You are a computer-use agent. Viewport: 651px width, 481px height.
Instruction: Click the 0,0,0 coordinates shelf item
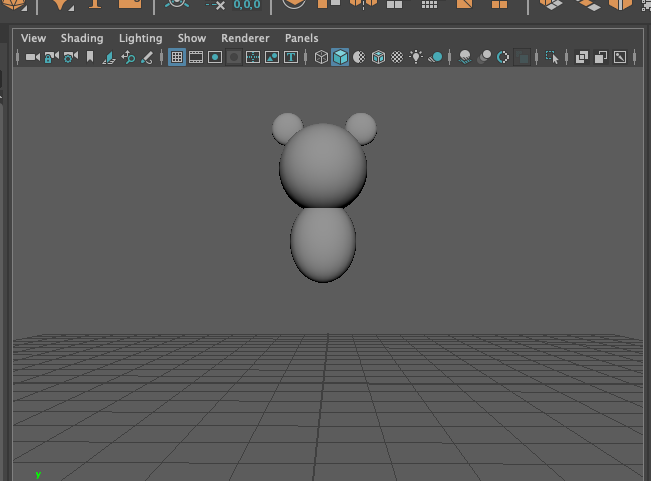point(247,5)
